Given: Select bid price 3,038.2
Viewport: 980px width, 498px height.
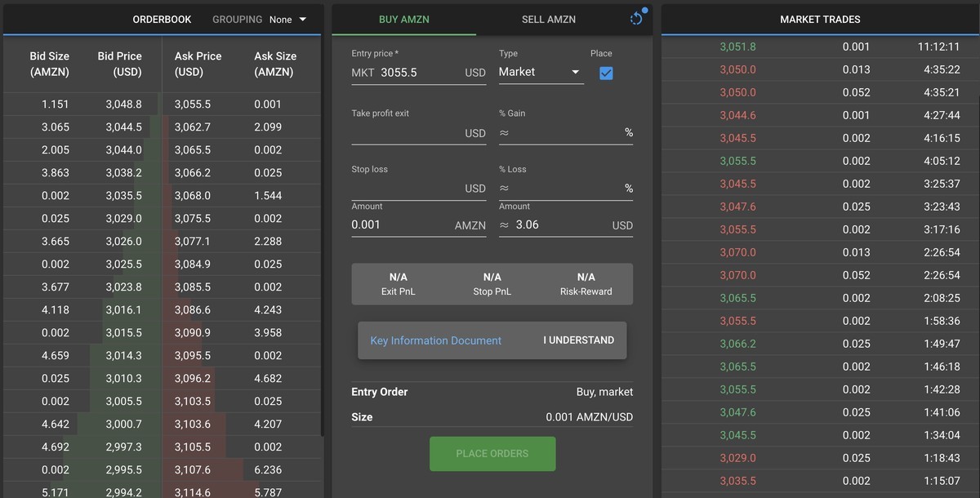Looking at the screenshot, I should (123, 173).
